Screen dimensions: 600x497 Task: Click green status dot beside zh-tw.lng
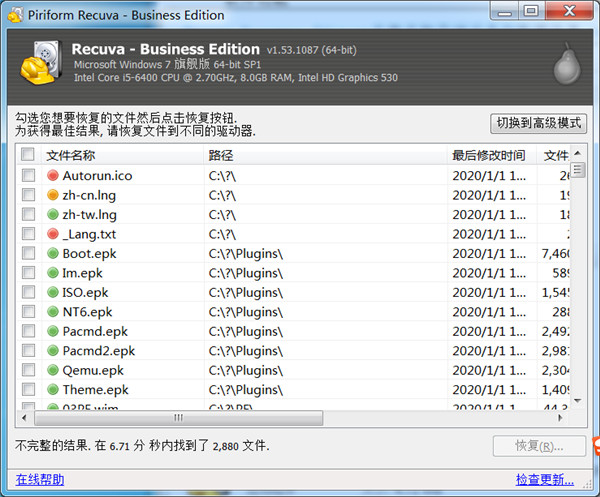point(53,215)
